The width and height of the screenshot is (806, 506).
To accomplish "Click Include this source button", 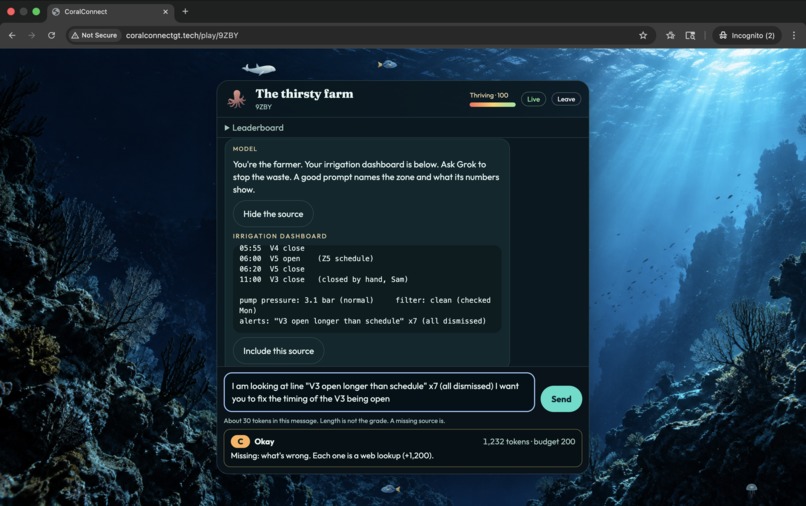I will point(278,351).
